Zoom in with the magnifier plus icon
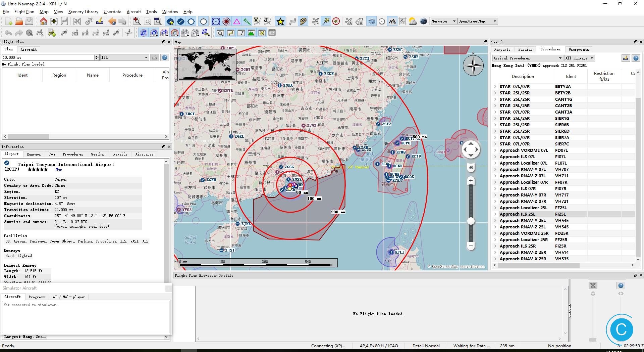Screen dimensions: 644x352 click(x=137, y=21)
